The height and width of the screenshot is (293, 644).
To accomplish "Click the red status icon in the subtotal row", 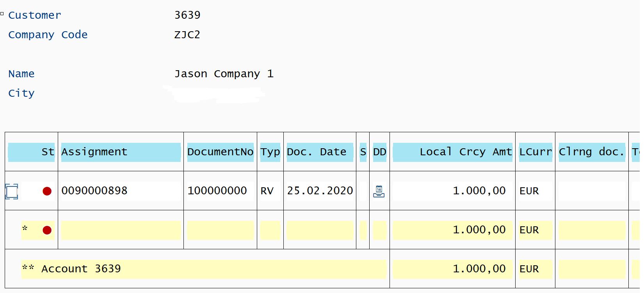I will click(47, 230).
